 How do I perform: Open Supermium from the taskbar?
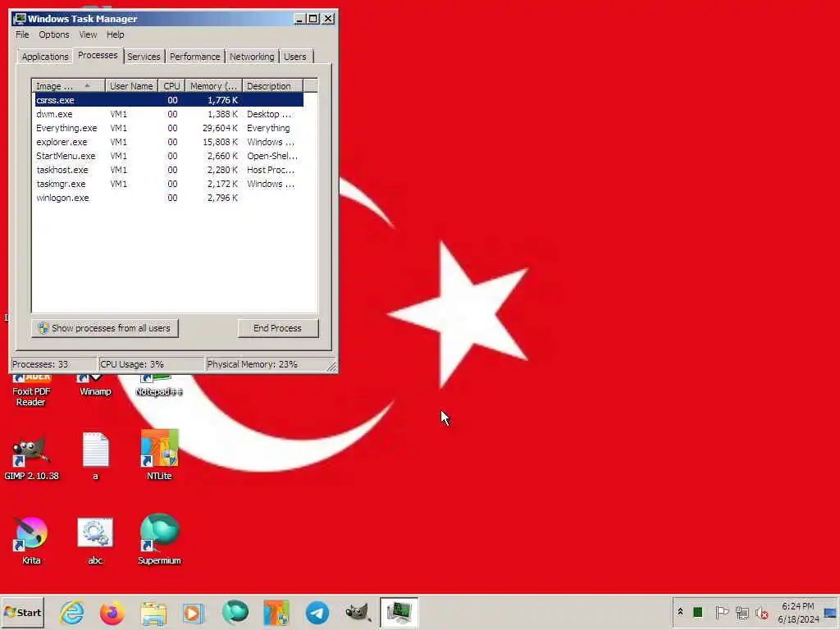tap(235, 612)
